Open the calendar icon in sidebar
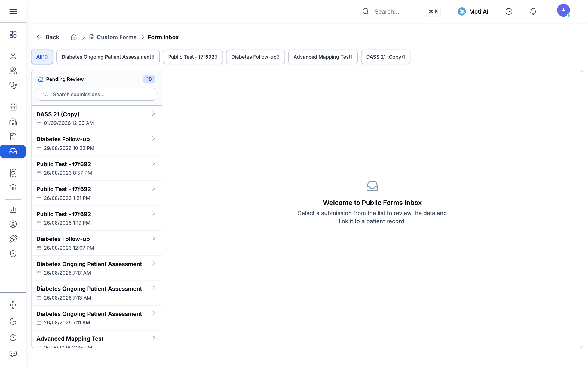The height and width of the screenshot is (368, 588). (13, 107)
